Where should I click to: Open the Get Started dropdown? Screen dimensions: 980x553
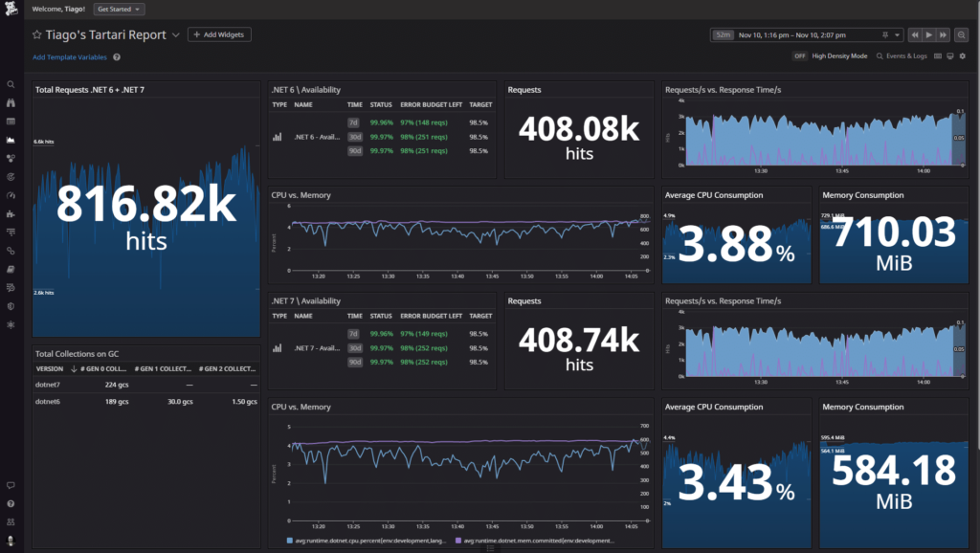coord(120,10)
